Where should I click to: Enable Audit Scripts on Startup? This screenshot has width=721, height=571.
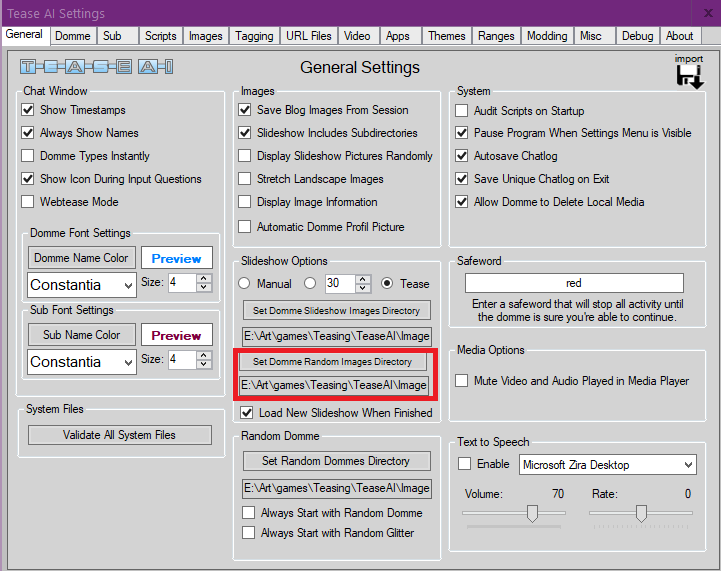tap(462, 110)
